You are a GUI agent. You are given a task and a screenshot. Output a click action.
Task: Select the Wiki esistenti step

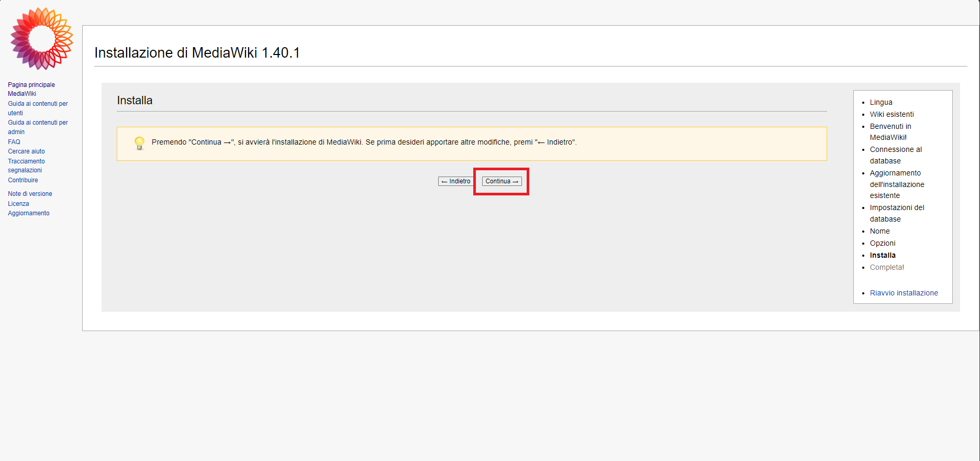(892, 114)
